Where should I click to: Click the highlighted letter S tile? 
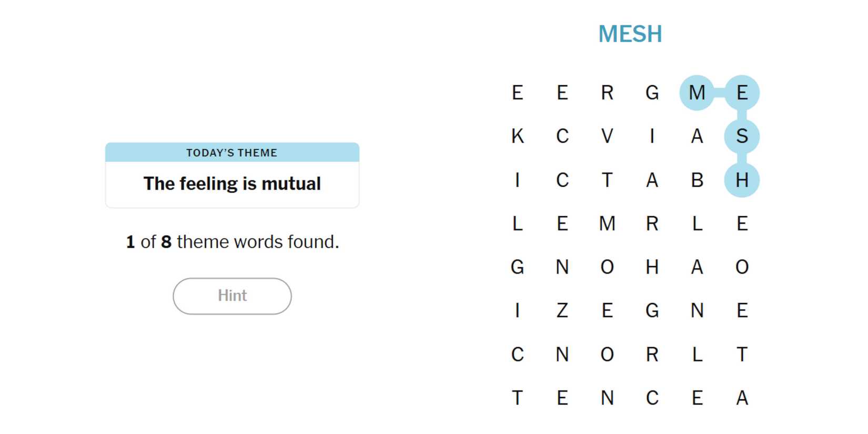click(742, 136)
